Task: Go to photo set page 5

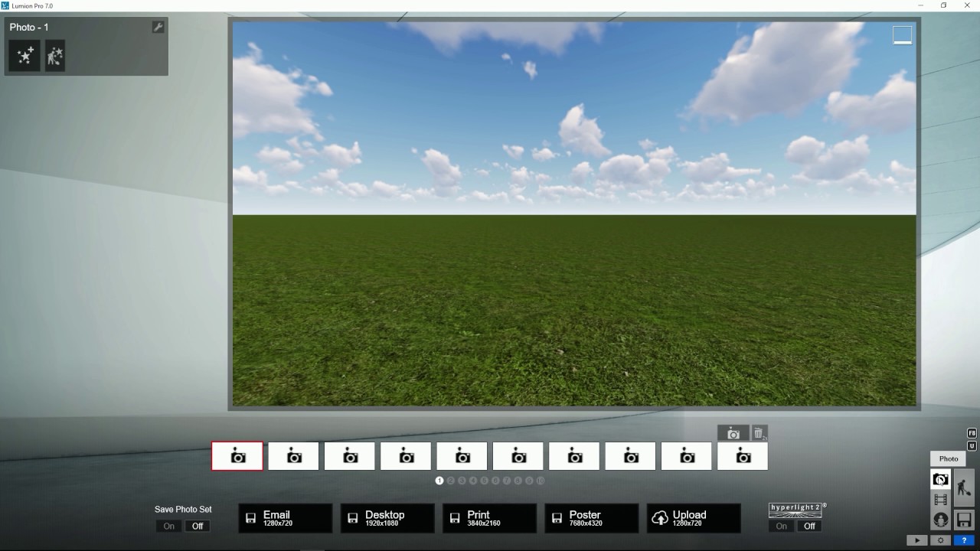Action: (x=485, y=481)
